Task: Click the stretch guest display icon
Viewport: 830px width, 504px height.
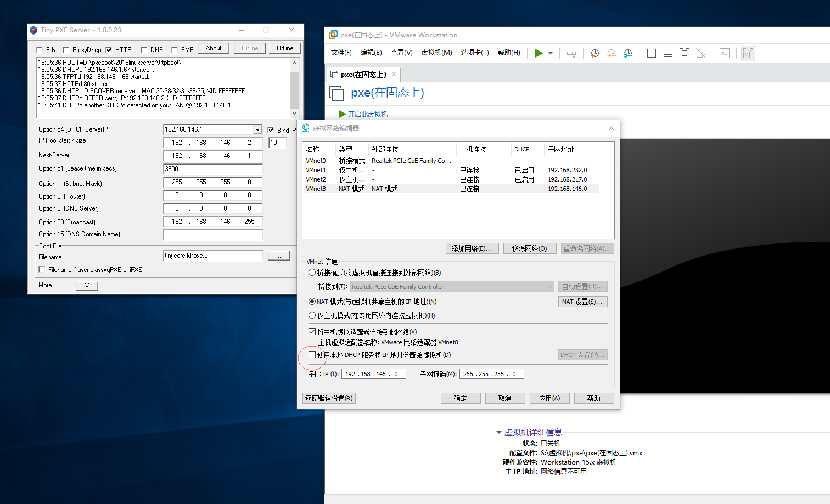Action: [x=748, y=53]
